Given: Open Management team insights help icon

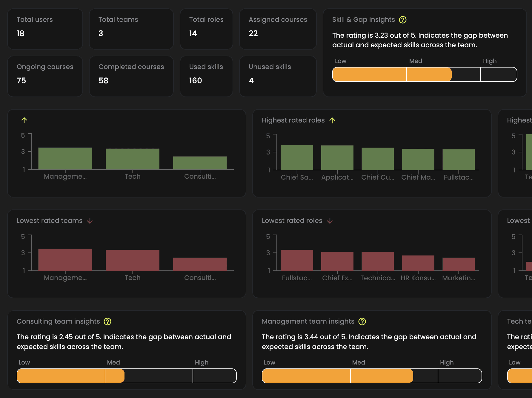Looking at the screenshot, I should [362, 322].
